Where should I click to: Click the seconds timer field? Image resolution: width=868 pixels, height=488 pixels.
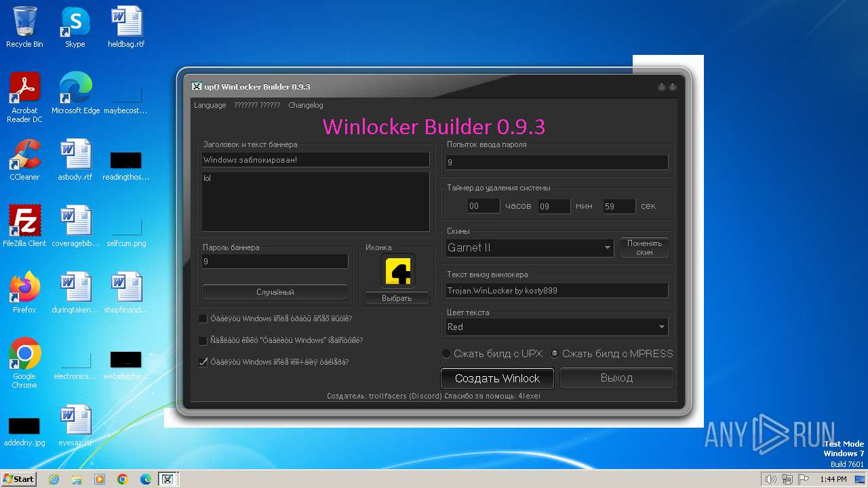619,206
